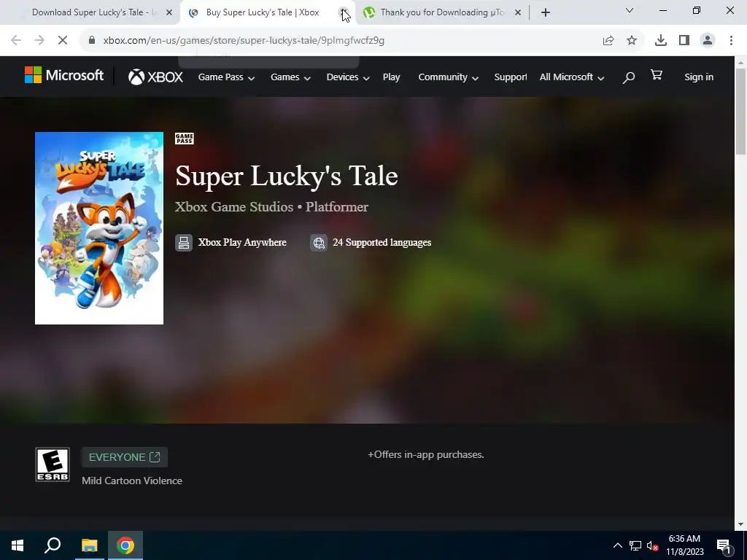The width and height of the screenshot is (747, 560).
Task: Open a new browser tab
Action: 546,12
